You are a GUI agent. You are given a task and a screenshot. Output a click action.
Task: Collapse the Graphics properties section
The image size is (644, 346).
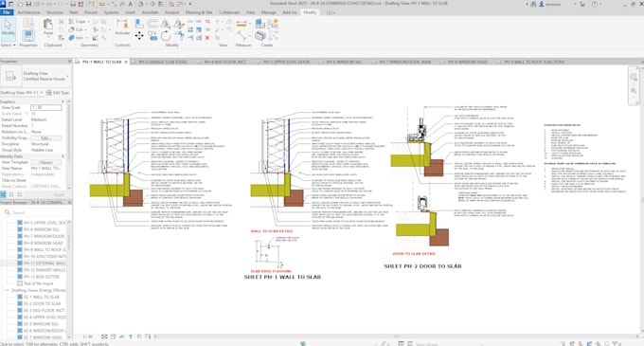[63, 101]
